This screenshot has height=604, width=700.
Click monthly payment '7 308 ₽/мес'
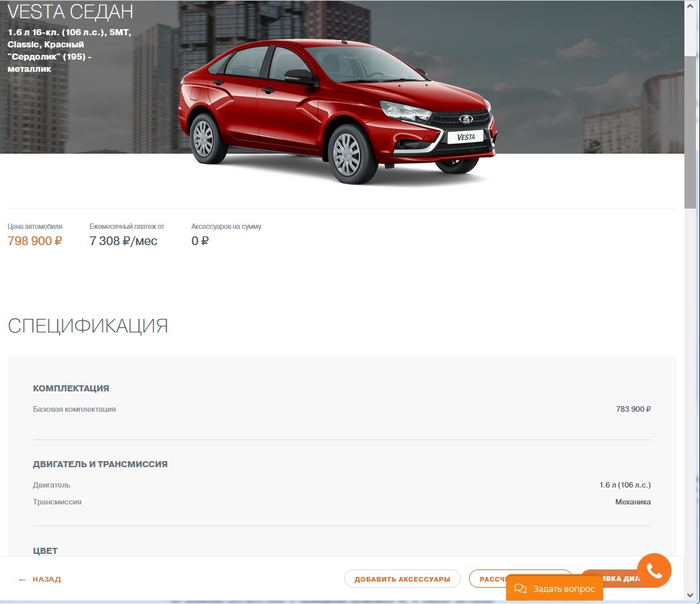click(123, 241)
